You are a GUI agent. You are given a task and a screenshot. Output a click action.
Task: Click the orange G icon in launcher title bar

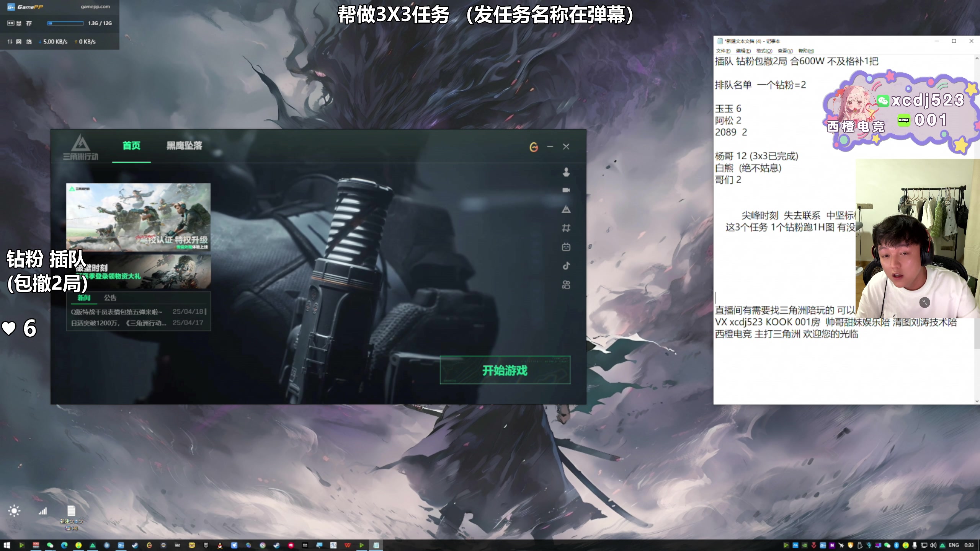534,147
